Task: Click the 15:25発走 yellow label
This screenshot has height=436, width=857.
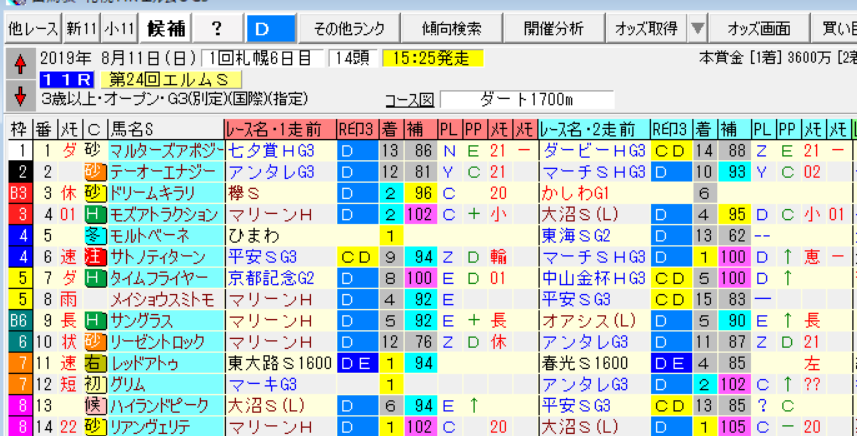Action: [x=433, y=58]
